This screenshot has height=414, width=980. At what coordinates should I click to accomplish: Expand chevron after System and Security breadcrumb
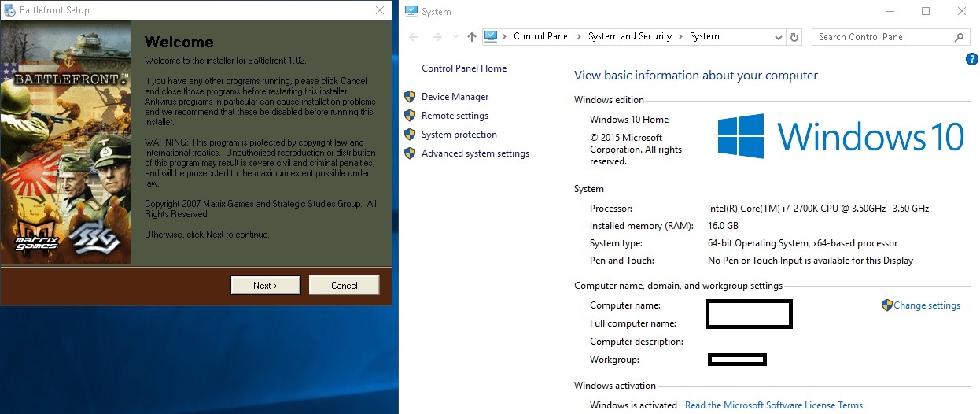tap(681, 36)
